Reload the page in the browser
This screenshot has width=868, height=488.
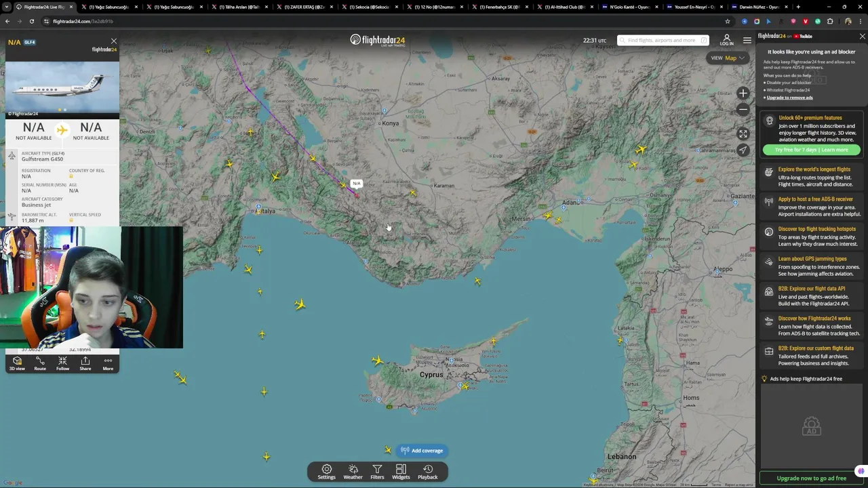tap(31, 21)
